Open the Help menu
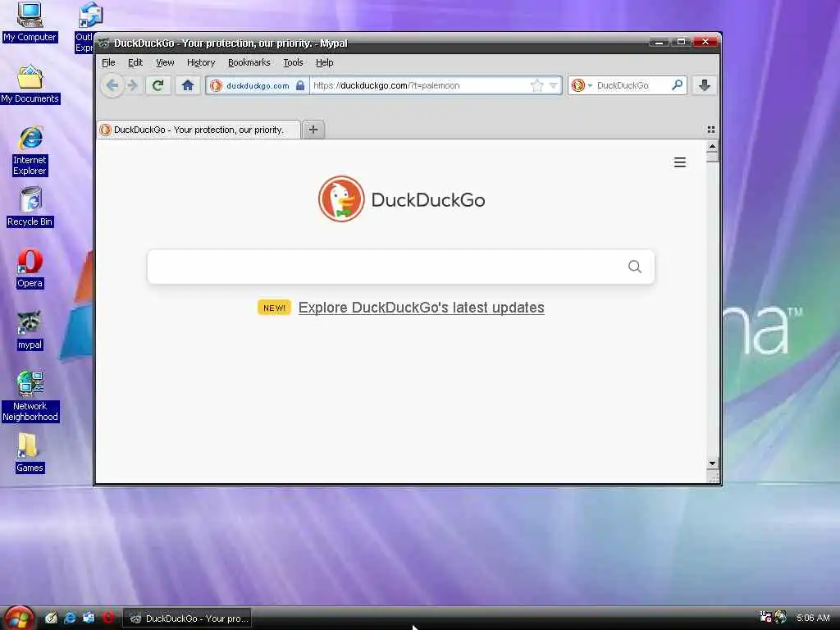Screen dimensions: 840x630 [325, 62]
